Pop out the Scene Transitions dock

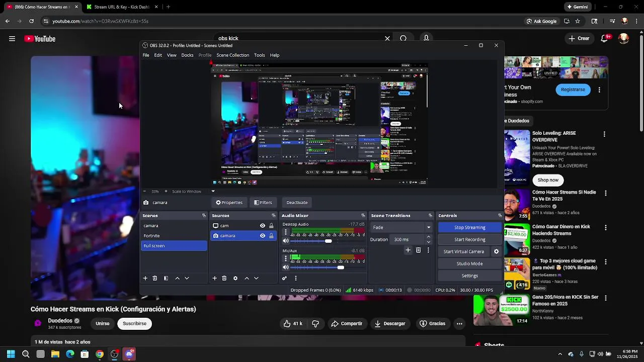coord(430,216)
